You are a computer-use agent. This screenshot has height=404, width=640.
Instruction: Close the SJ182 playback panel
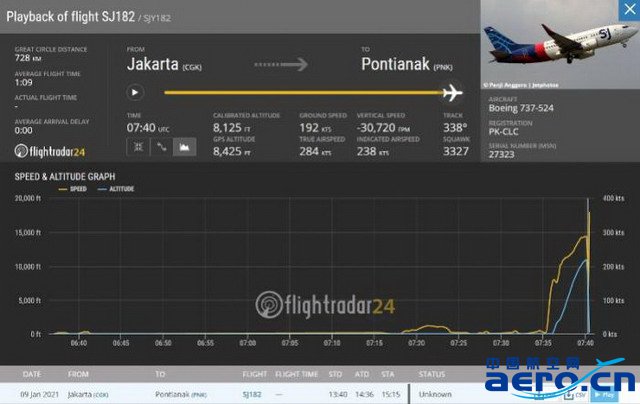pyautogui.click(x=629, y=10)
